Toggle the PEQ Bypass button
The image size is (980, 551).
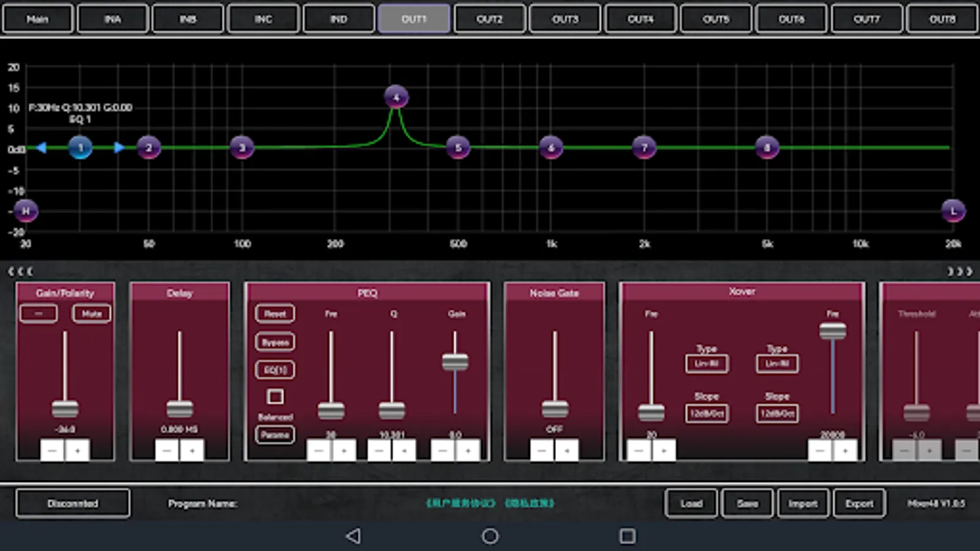[275, 342]
